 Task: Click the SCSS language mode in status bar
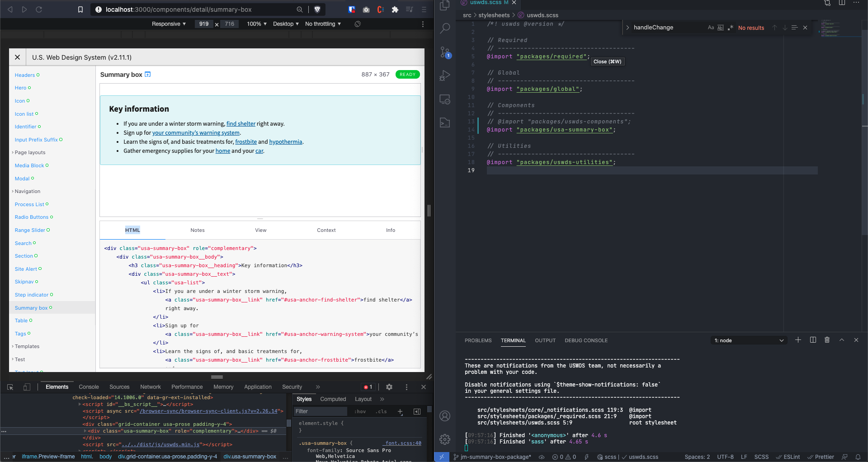761,457
